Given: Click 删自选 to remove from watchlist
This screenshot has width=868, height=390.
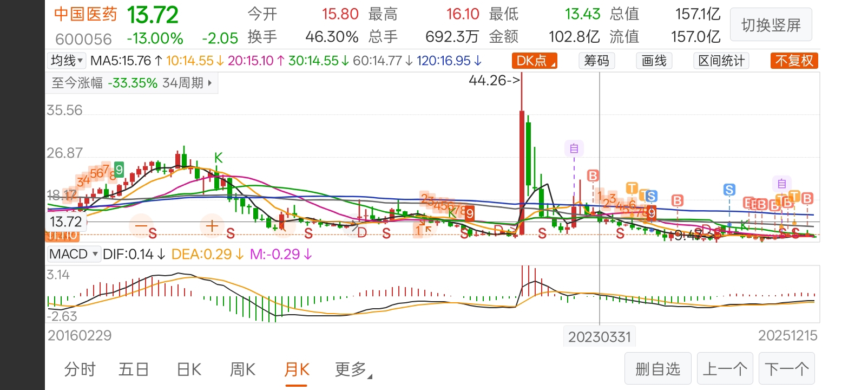Looking at the screenshot, I should tap(658, 369).
